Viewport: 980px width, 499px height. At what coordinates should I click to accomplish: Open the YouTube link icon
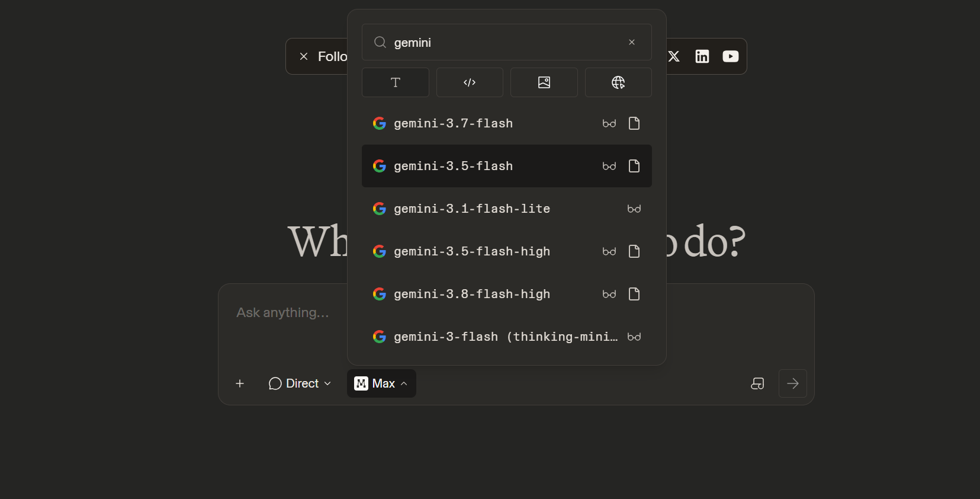click(x=731, y=56)
